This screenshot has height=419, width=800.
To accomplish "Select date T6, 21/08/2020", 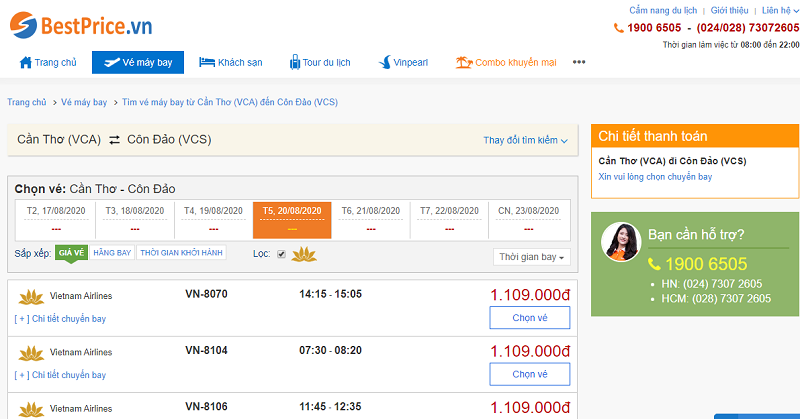I will (x=370, y=220).
